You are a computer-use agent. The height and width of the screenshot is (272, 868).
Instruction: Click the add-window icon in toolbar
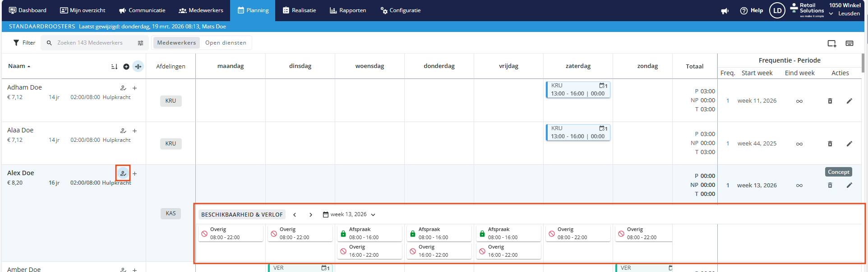pyautogui.click(x=831, y=43)
